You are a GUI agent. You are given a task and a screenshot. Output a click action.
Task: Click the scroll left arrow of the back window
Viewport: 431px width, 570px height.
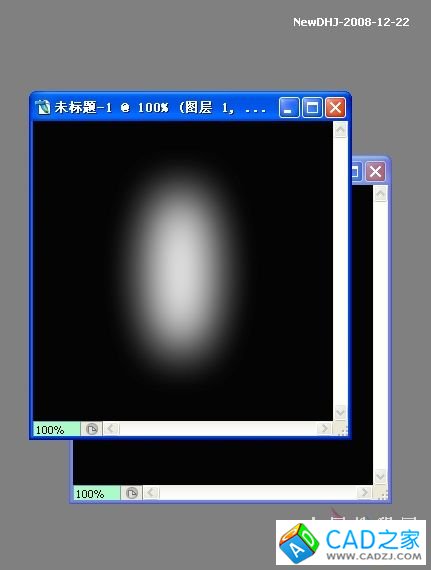coord(151,493)
